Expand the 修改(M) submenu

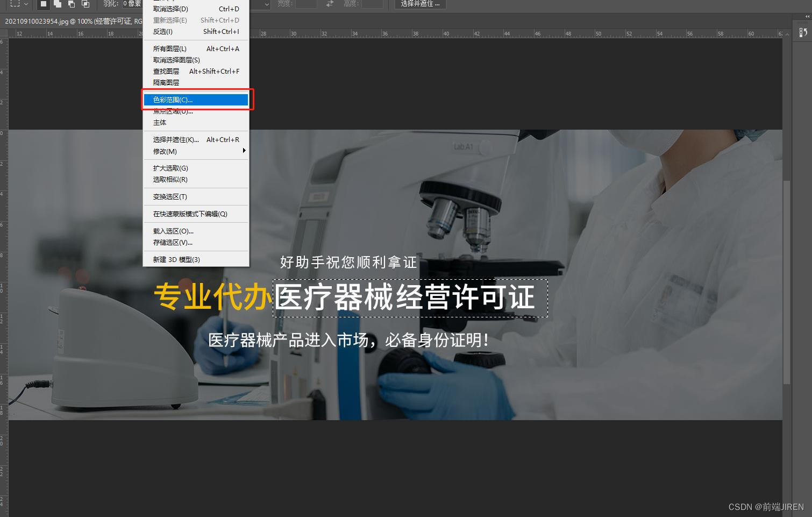coord(196,151)
